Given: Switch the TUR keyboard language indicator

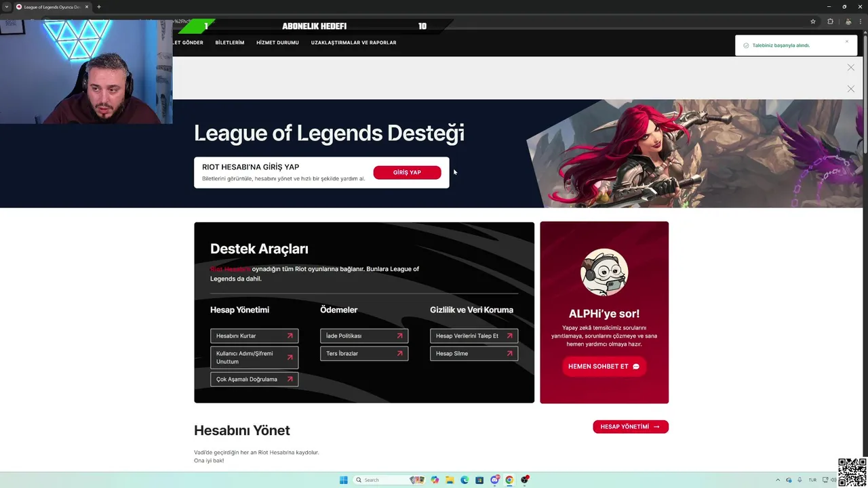Looking at the screenshot, I should tap(812, 480).
